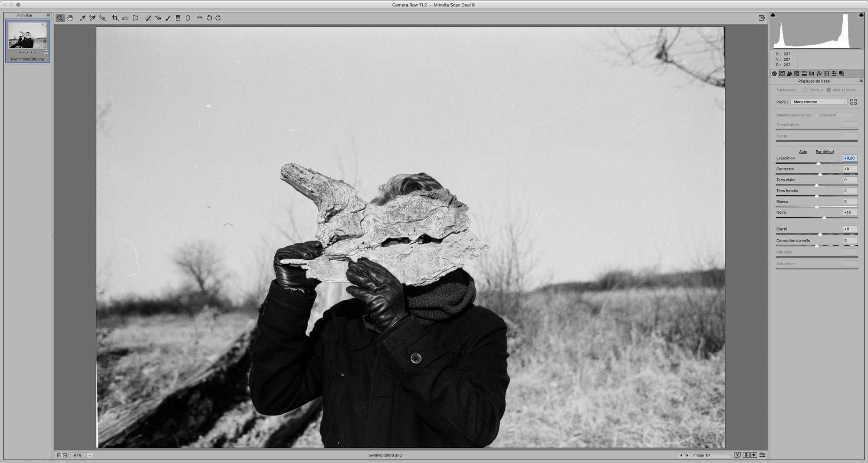Select the Crop tool
This screenshot has height=463, width=868.
point(115,18)
